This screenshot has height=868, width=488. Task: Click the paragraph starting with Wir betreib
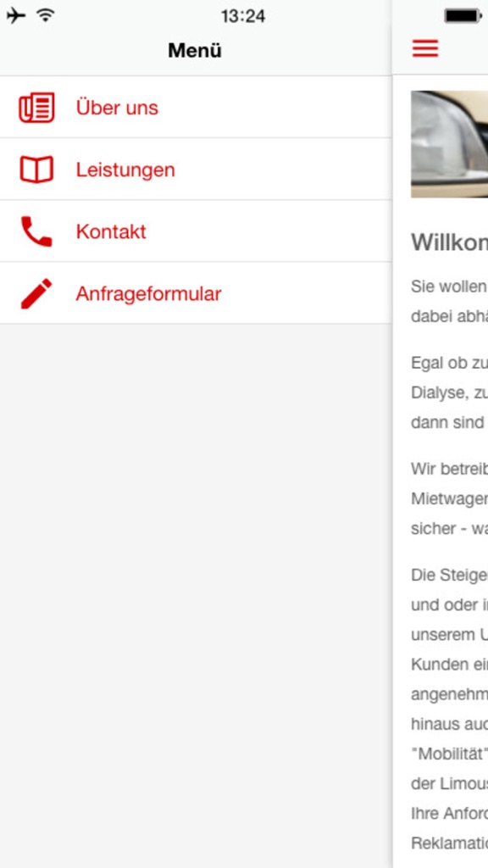449,498
